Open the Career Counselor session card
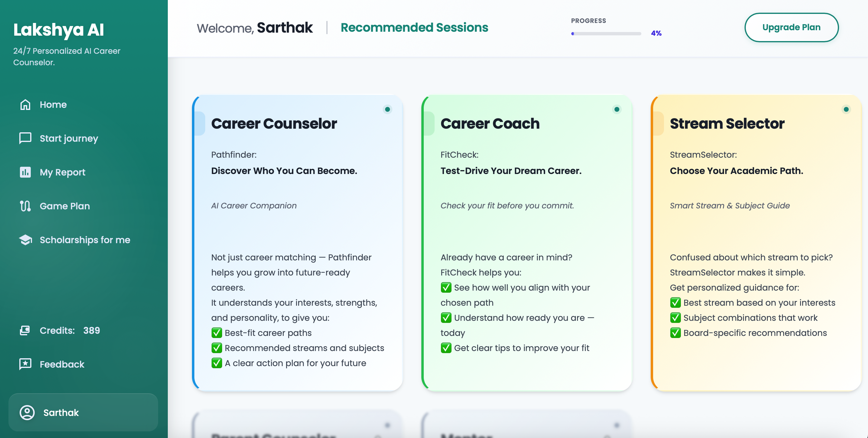 point(297,243)
